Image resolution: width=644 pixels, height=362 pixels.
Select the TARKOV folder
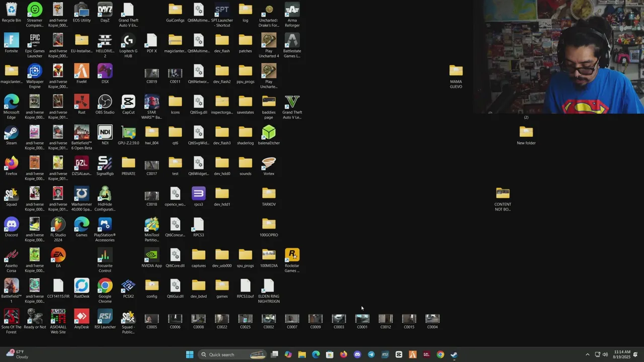coord(269,197)
